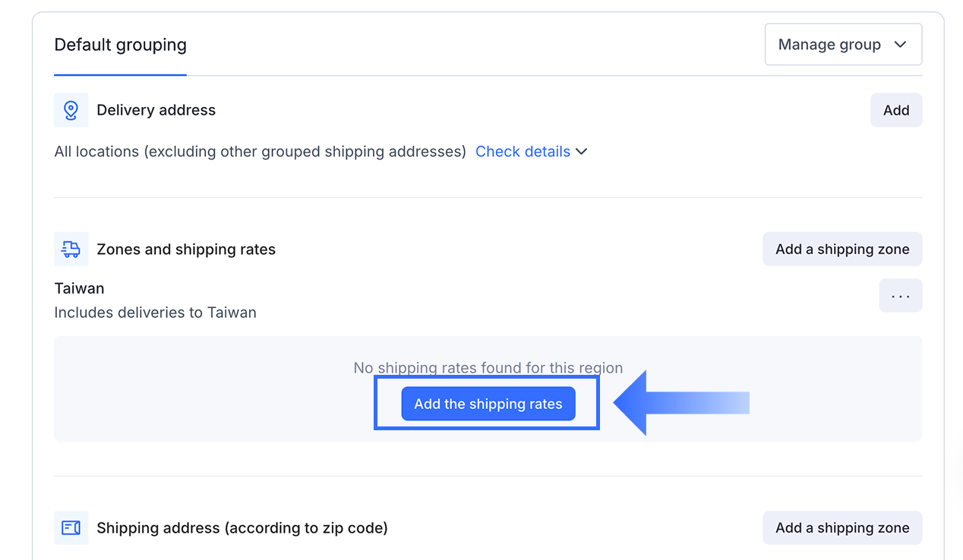Select the Taiwan zone name
Image resolution: width=963 pixels, height=560 pixels.
tap(79, 288)
